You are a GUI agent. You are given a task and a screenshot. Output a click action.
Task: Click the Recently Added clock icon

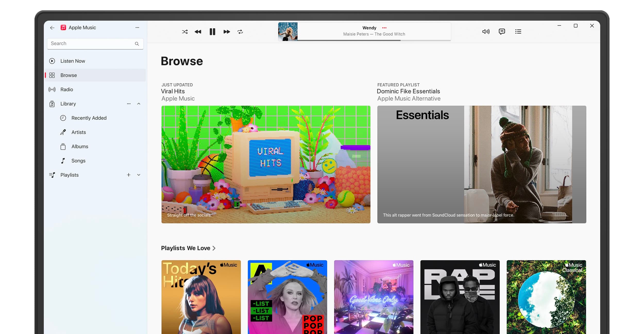[x=63, y=118]
